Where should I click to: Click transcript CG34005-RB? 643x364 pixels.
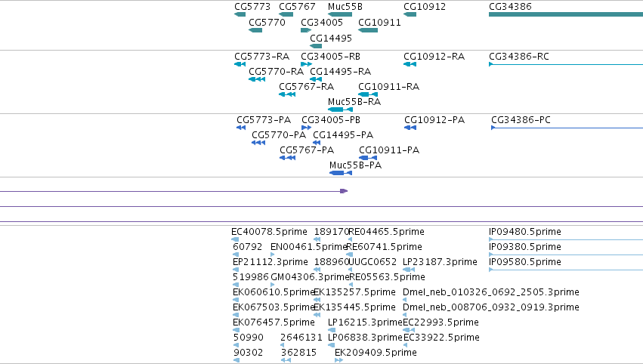point(330,57)
